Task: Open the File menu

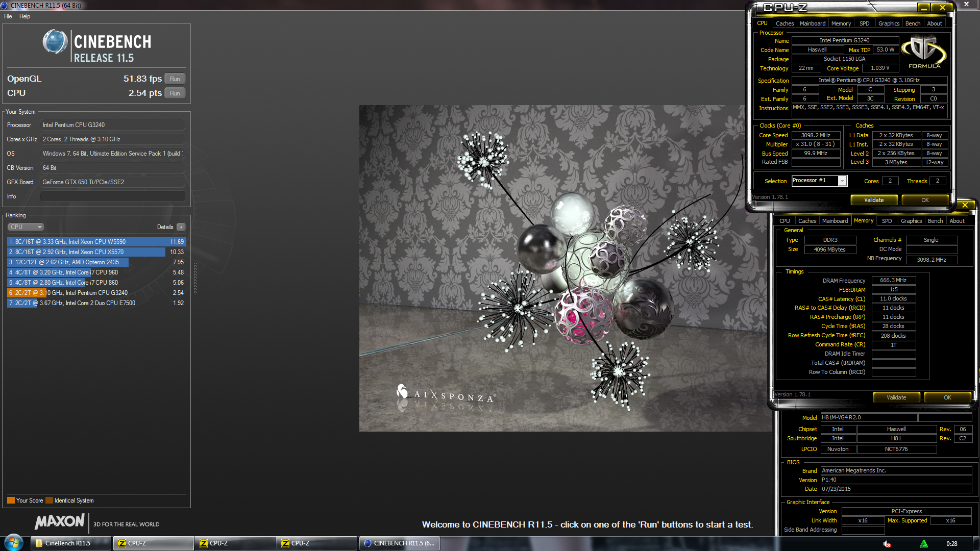Action: point(8,16)
